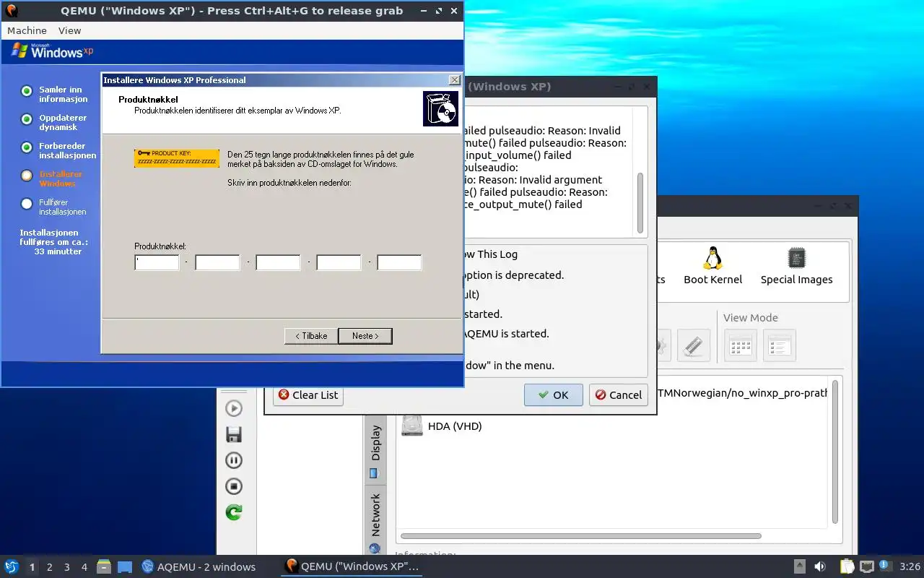
Task: Switch to the Display vertical tab
Action: [x=375, y=449]
